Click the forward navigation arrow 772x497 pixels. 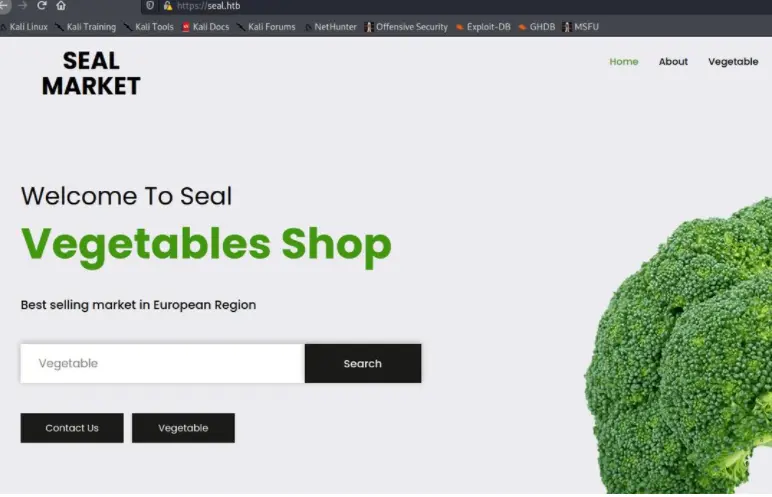coord(23,5)
